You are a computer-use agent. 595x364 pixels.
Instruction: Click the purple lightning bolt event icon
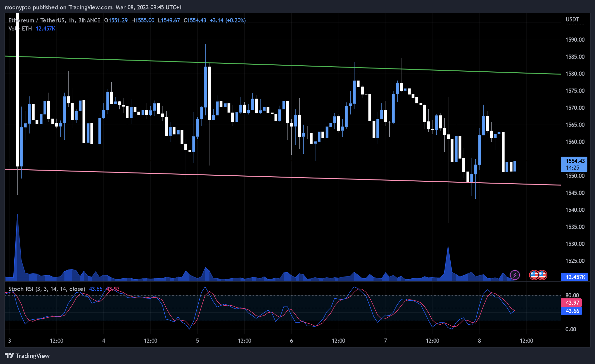coord(515,275)
